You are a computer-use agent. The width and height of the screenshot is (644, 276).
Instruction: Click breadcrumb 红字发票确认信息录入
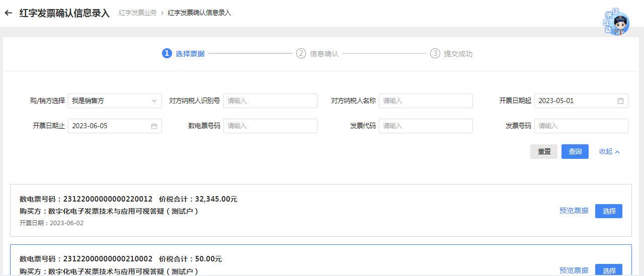click(199, 13)
